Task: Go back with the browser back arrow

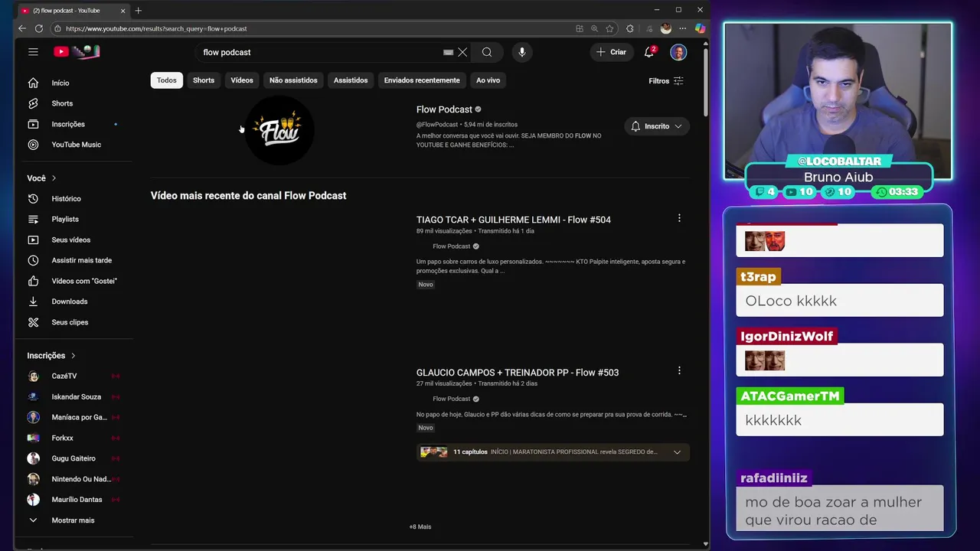Action: click(x=22, y=28)
